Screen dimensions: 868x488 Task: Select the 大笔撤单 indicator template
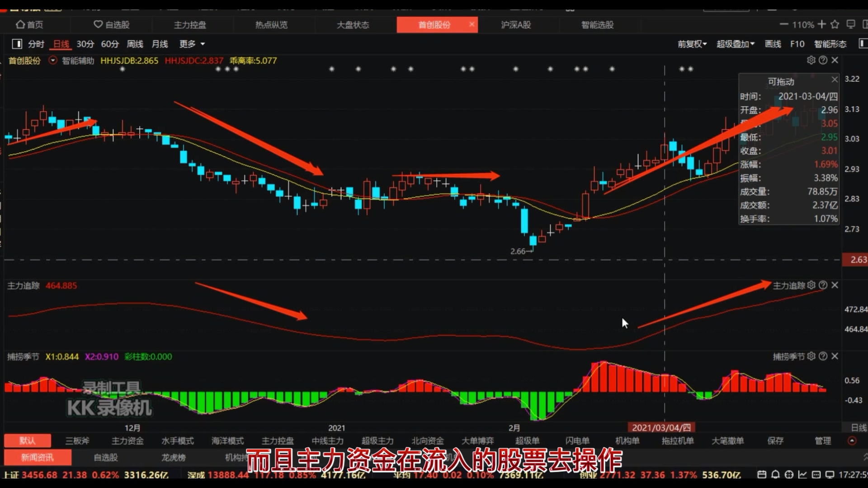[x=727, y=441]
